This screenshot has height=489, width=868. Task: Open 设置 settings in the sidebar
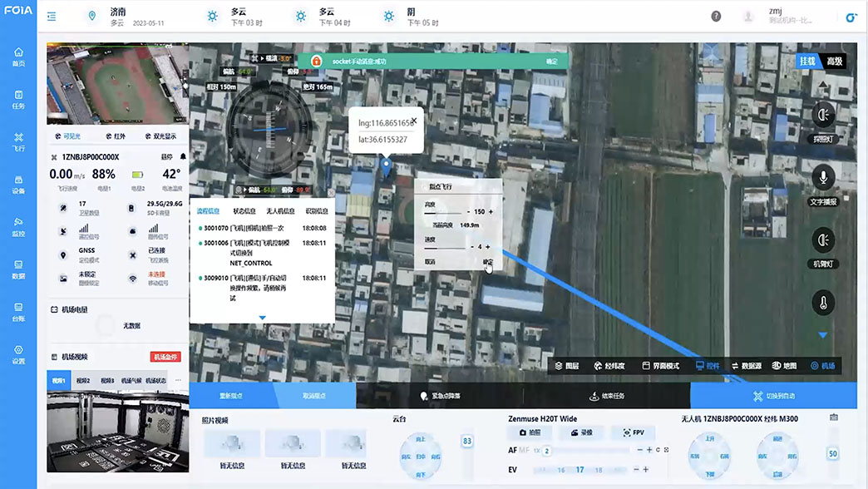coord(18,354)
